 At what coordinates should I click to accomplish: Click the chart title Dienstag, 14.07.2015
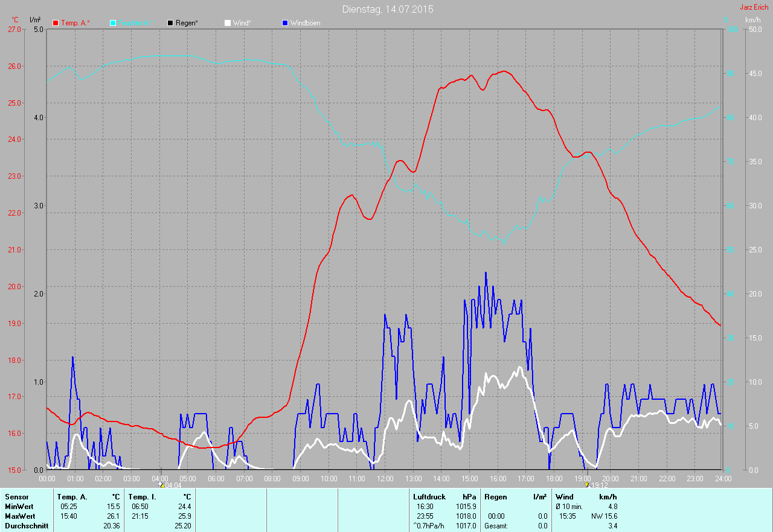tap(387, 9)
